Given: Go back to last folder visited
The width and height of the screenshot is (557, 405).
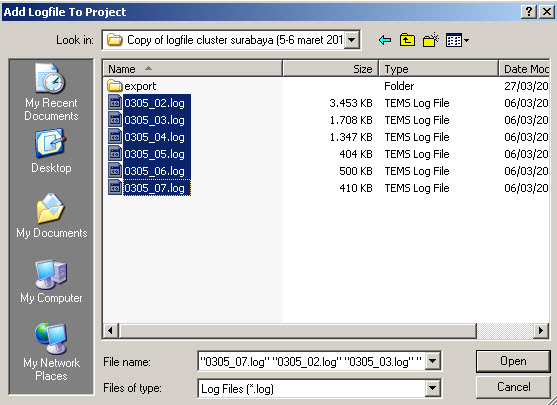Looking at the screenshot, I should 385,40.
